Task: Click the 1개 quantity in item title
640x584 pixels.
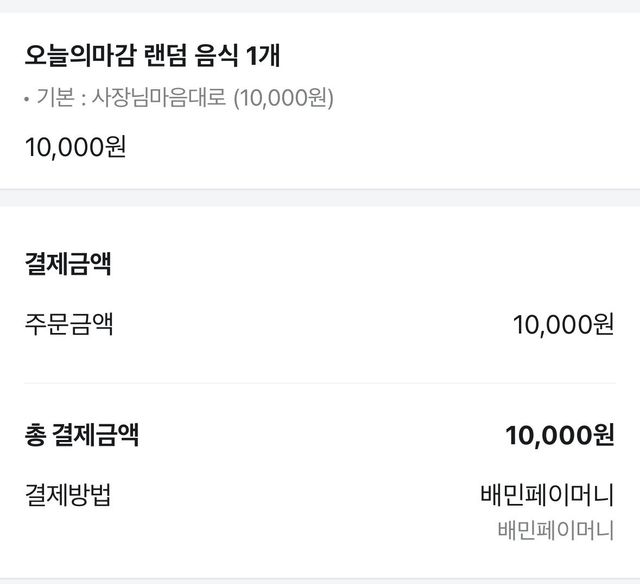Action: tap(262, 55)
